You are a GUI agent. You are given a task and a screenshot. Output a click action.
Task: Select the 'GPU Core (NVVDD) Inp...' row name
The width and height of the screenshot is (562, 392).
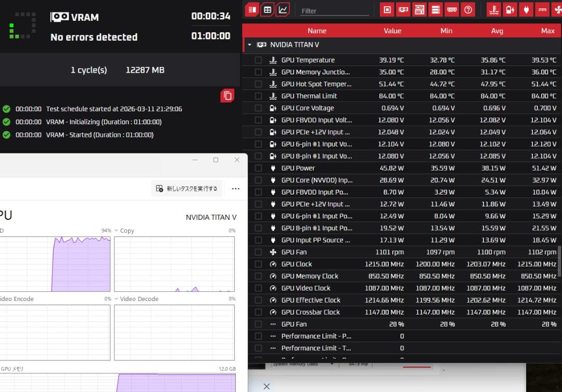(317, 180)
